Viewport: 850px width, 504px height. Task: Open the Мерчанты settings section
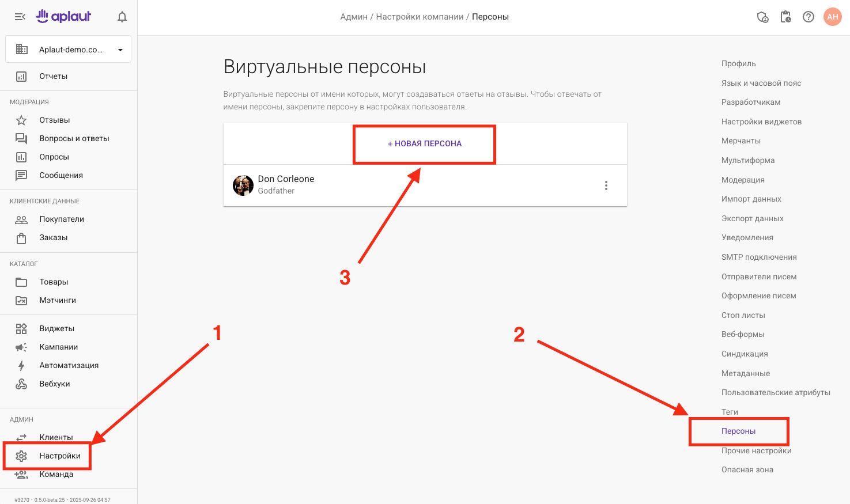(x=741, y=141)
